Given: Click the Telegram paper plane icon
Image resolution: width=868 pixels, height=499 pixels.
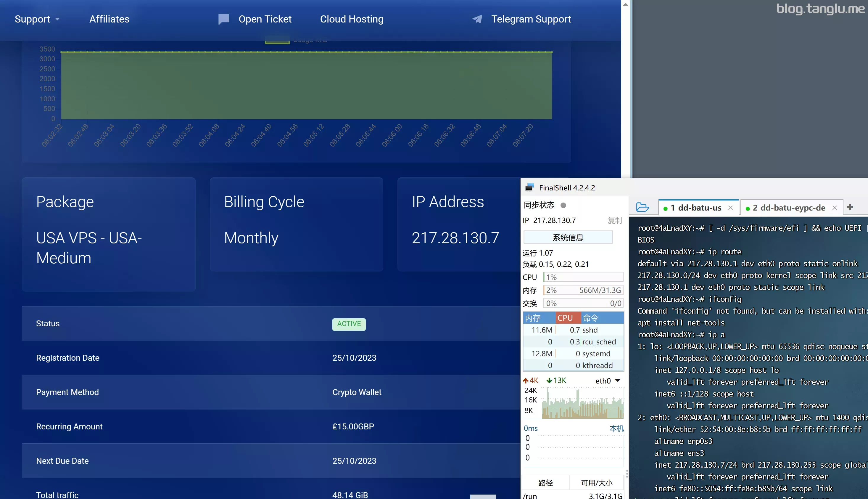Looking at the screenshot, I should point(477,19).
